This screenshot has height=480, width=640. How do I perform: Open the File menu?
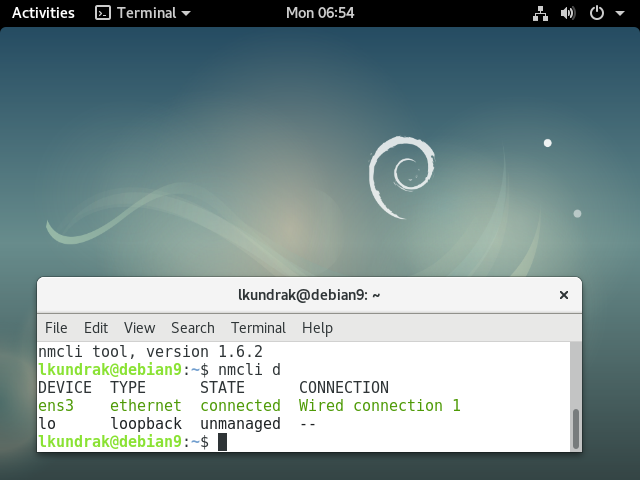pyautogui.click(x=56, y=328)
